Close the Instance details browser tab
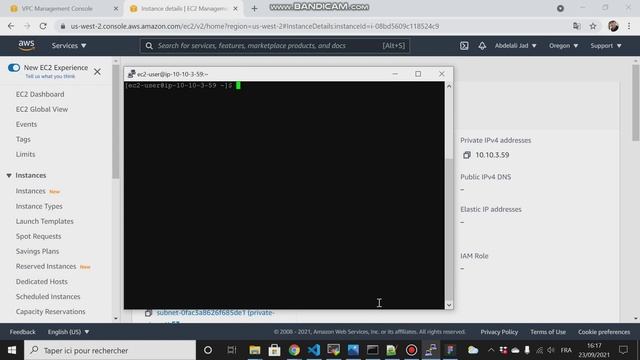 coord(236,9)
